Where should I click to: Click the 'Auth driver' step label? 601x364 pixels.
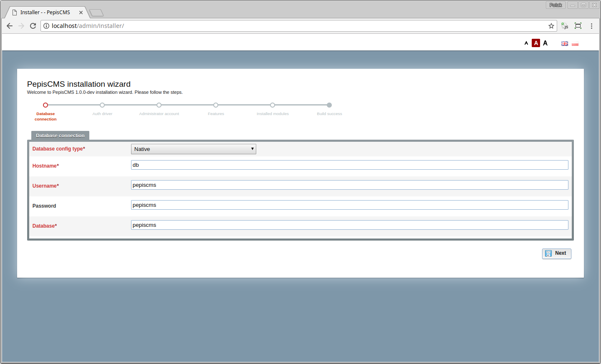102,114
